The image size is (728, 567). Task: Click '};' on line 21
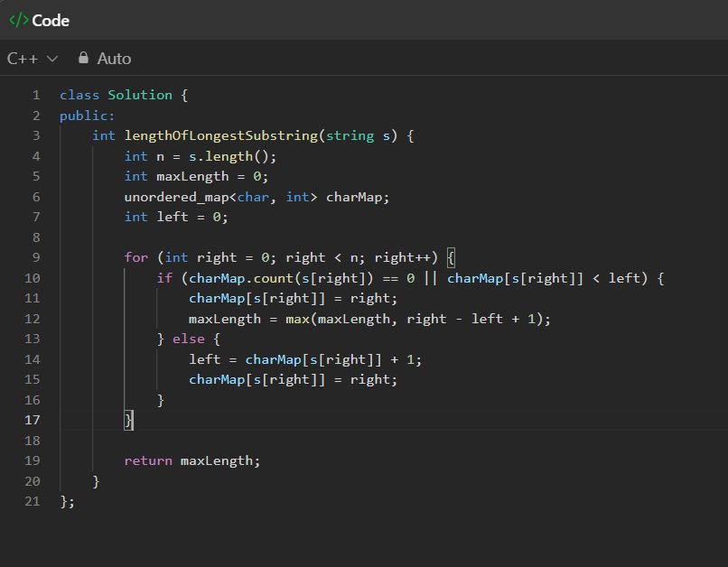(68, 502)
